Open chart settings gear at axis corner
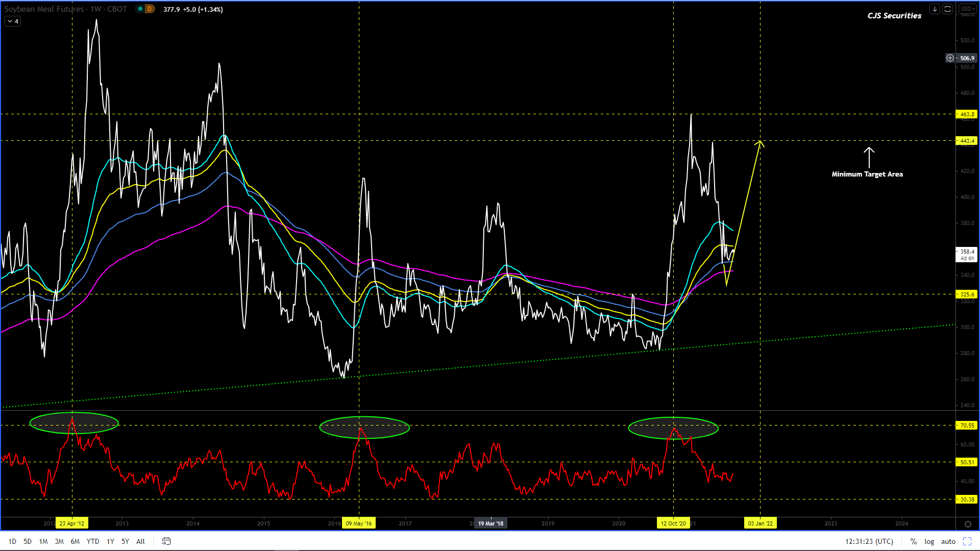This screenshot has height=551, width=980. point(968,524)
